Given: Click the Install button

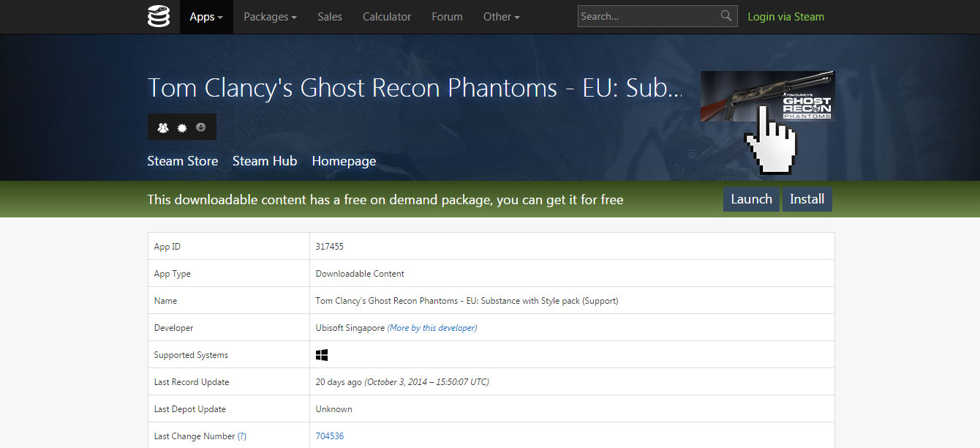Looking at the screenshot, I should [807, 199].
